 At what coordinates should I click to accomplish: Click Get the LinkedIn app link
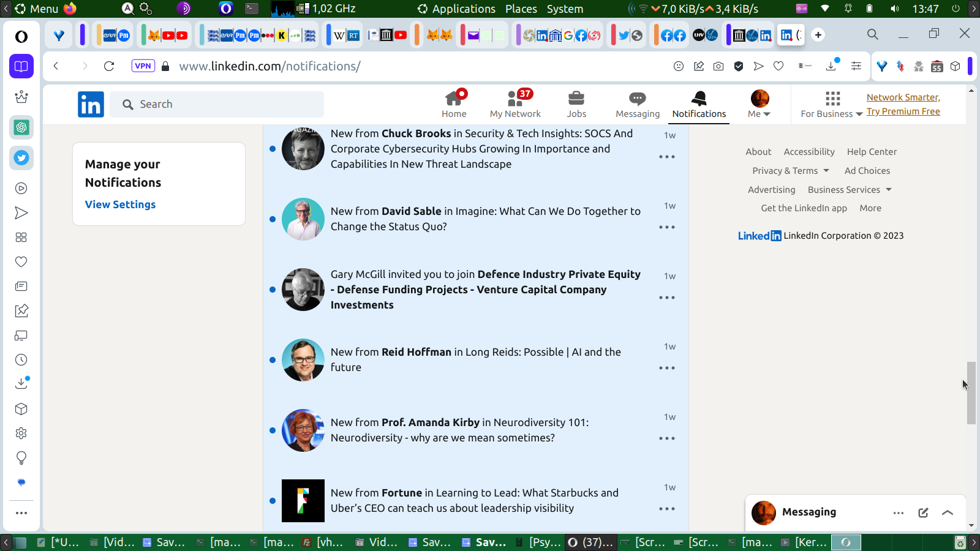(804, 208)
